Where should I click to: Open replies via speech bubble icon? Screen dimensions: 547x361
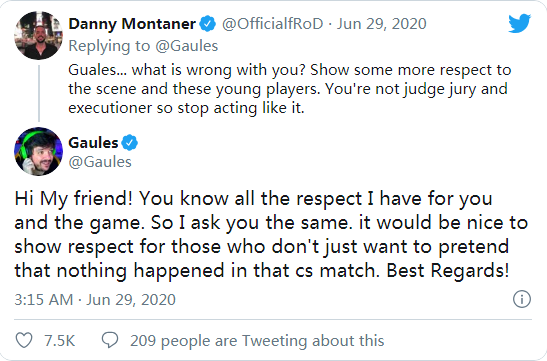(x=110, y=340)
